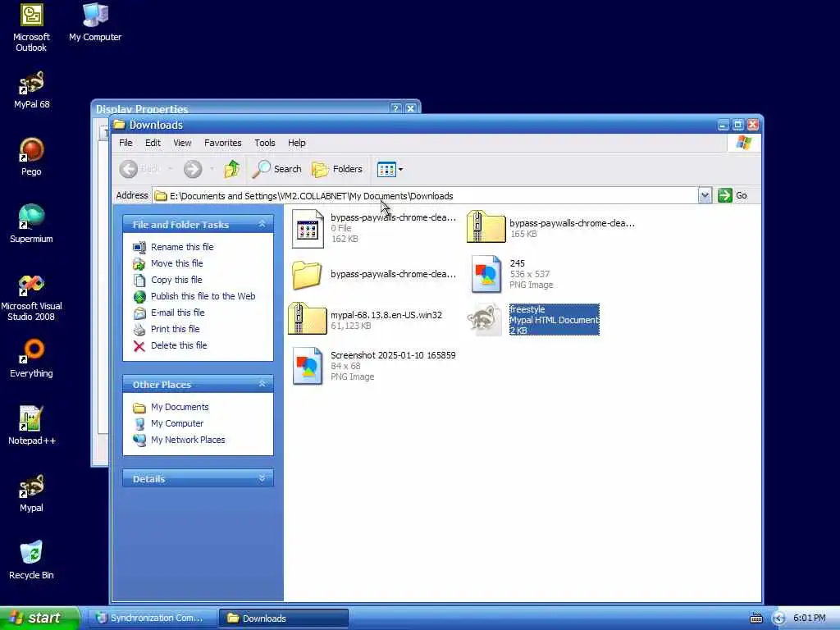Click the 6:01 PM system clock
The width and height of the screenshot is (840, 630).
810,619
